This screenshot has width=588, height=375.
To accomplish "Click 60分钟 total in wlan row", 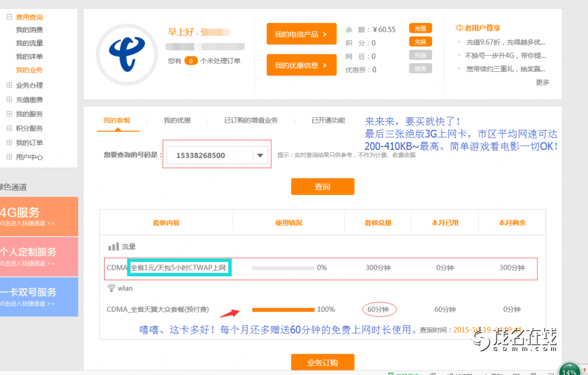I will coord(378,310).
